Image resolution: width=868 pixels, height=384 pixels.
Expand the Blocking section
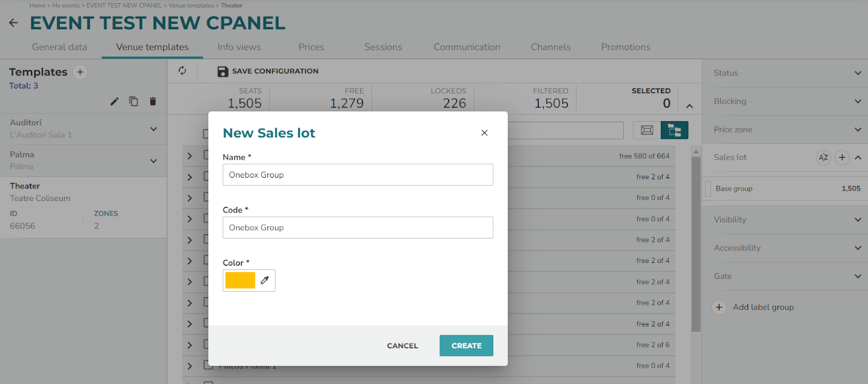(x=858, y=101)
